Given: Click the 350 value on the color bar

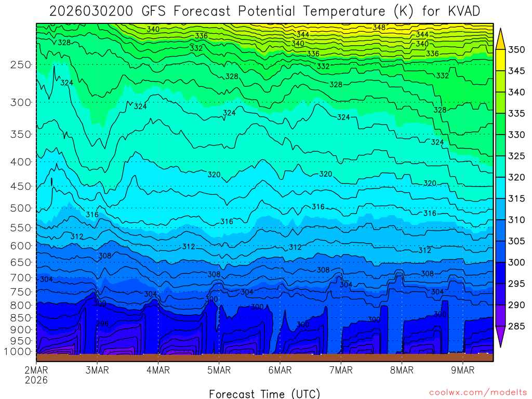Looking at the screenshot, I should (516, 49).
